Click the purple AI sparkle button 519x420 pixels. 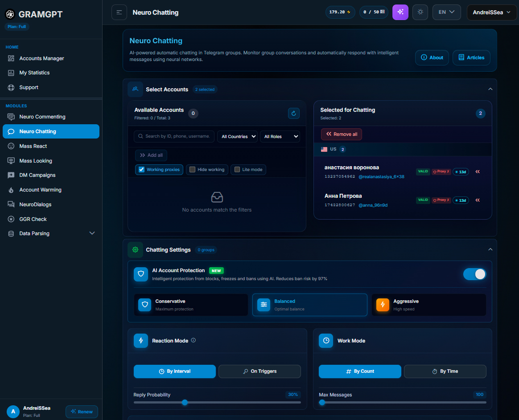pyautogui.click(x=400, y=12)
